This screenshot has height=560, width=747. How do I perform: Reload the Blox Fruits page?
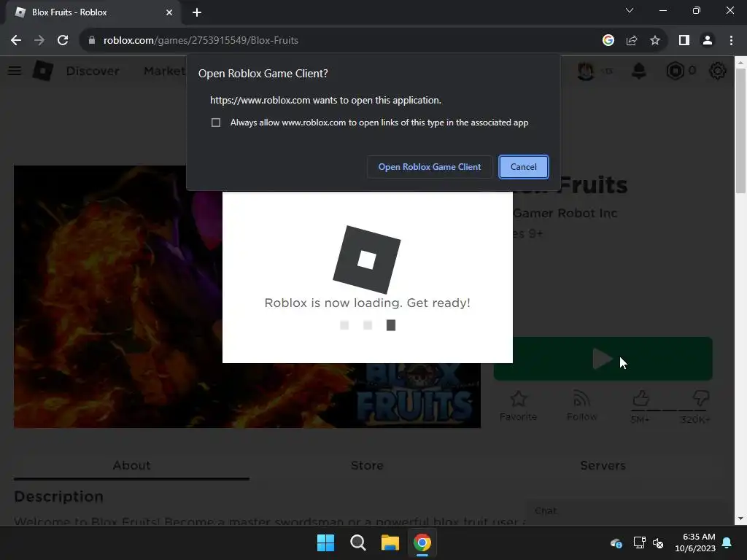tap(63, 41)
